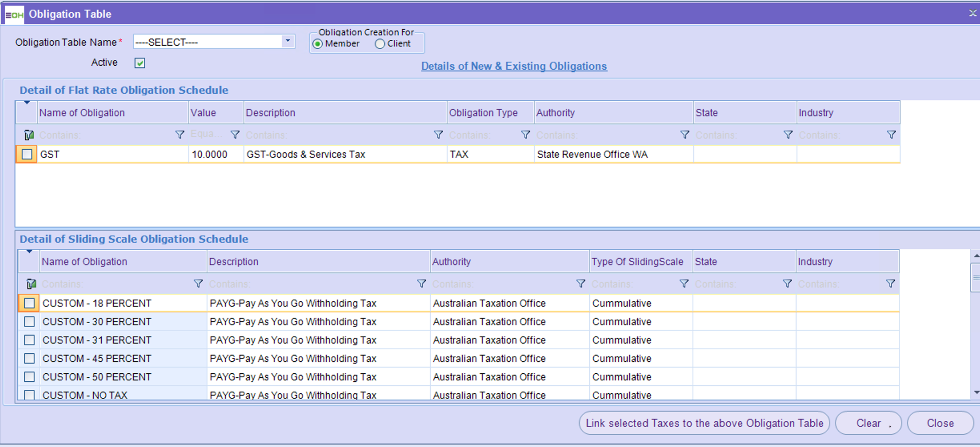Open filter funnel for Type Of SlidingScale column

tap(684, 284)
